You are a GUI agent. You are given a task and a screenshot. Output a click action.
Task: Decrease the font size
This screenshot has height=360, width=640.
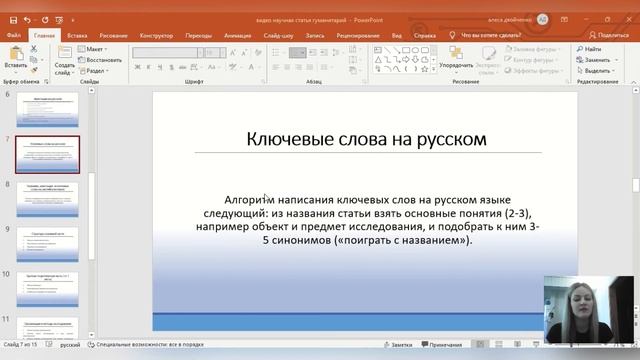point(244,53)
